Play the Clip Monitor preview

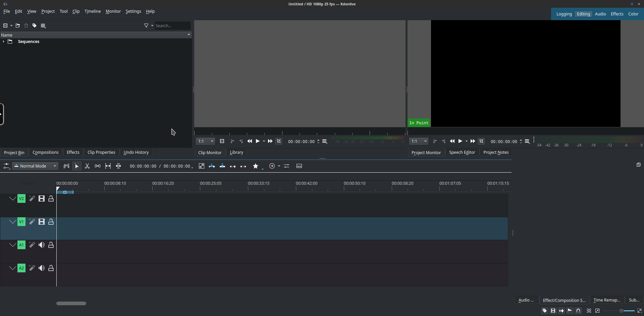(x=258, y=141)
